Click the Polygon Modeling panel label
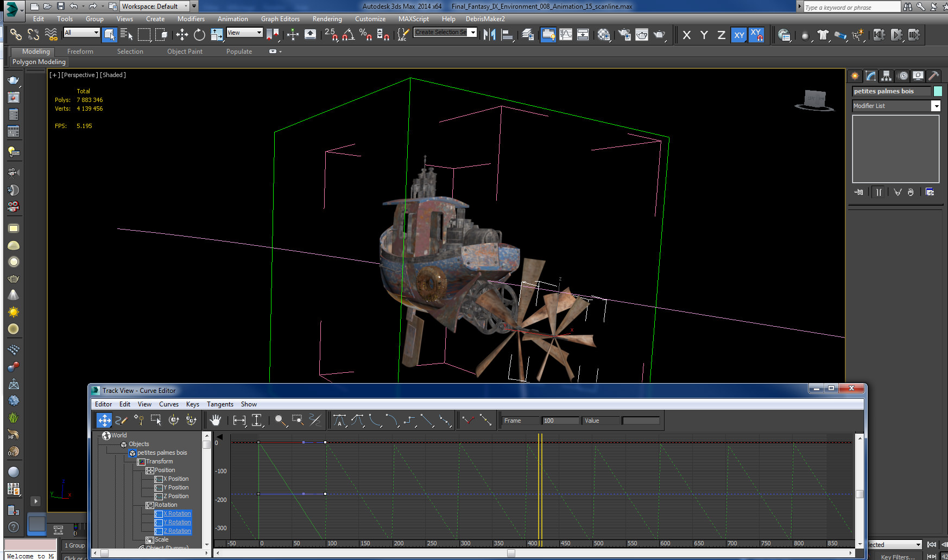Viewport: 948px width, 560px height. [39, 62]
